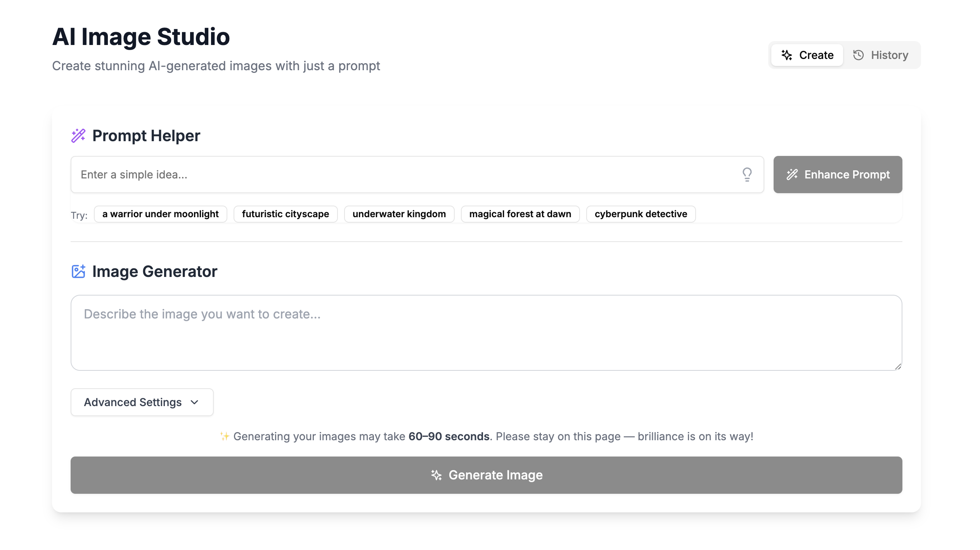Screen dimensions: 980x550
Task: Click the magic wand Prompt Helper icon
Action: (x=78, y=136)
